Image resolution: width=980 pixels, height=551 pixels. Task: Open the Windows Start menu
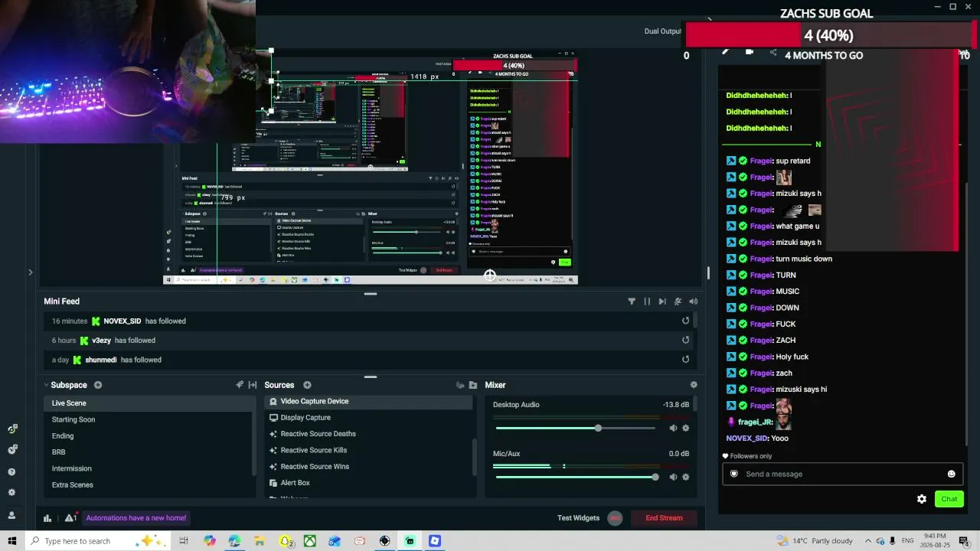coord(11,541)
